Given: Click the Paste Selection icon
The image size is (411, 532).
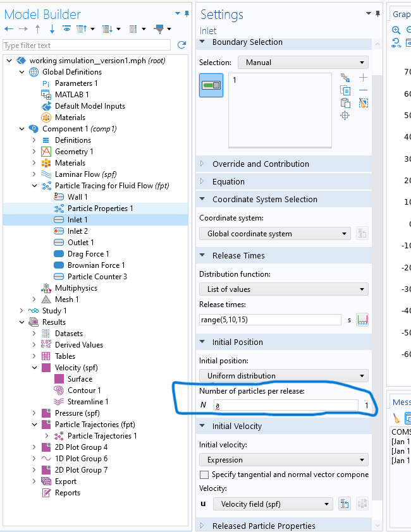Looking at the screenshot, I should (345, 103).
